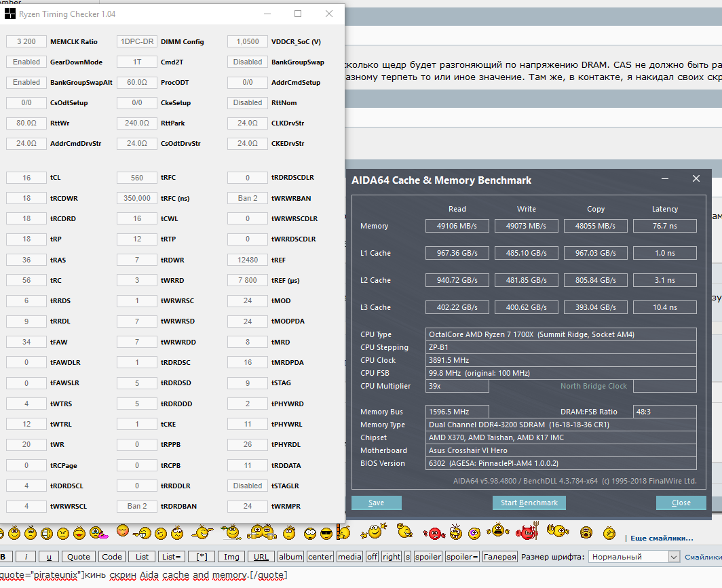The height and width of the screenshot is (588, 722).
Task: Insert the screaming open-mouth smiley
Action: click(586, 533)
